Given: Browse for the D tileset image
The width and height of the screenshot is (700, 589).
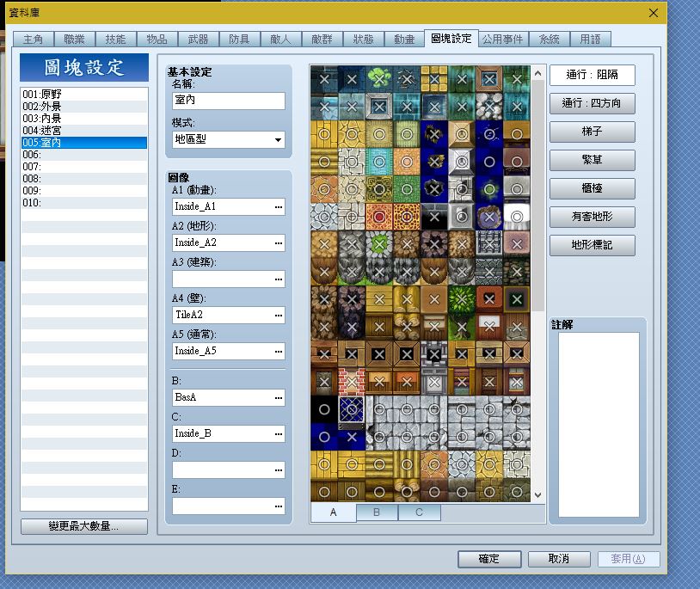Looking at the screenshot, I should [279, 469].
